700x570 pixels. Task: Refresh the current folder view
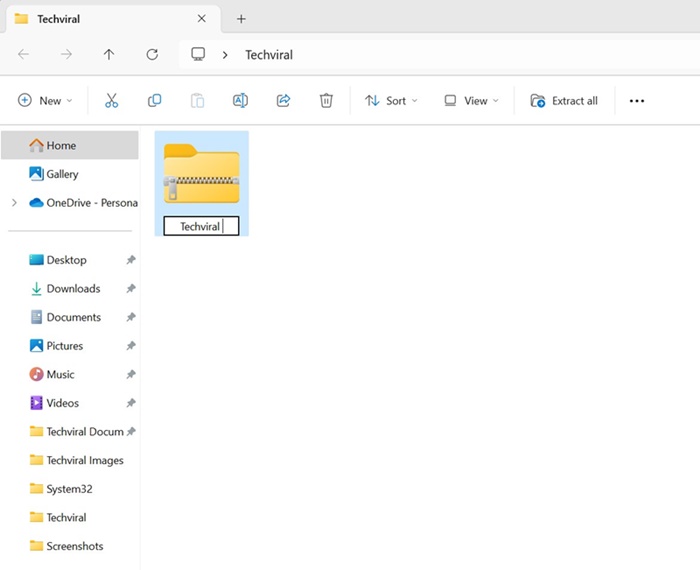152,54
